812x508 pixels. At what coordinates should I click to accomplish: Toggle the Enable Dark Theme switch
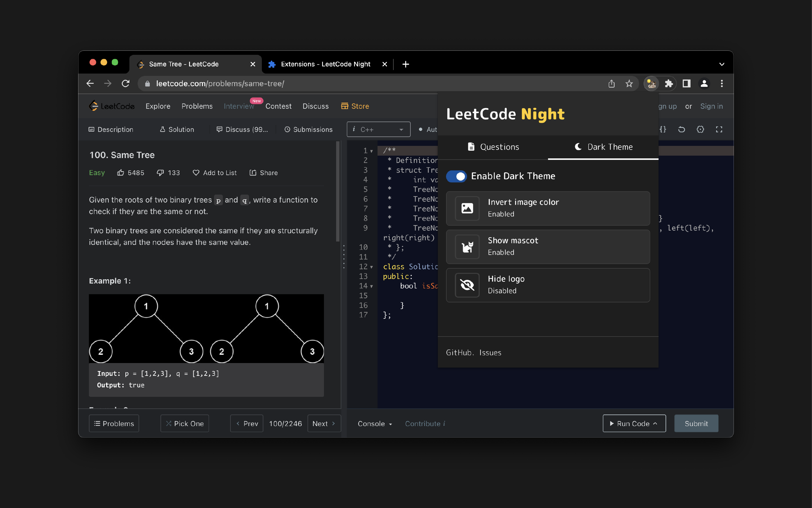[x=456, y=176]
